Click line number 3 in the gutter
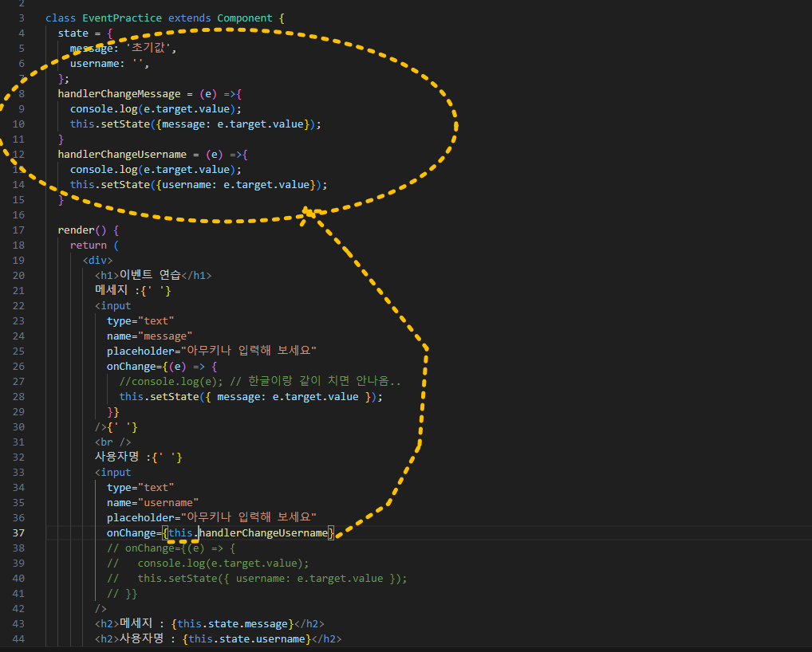The width and height of the screenshot is (812, 652). click(22, 18)
